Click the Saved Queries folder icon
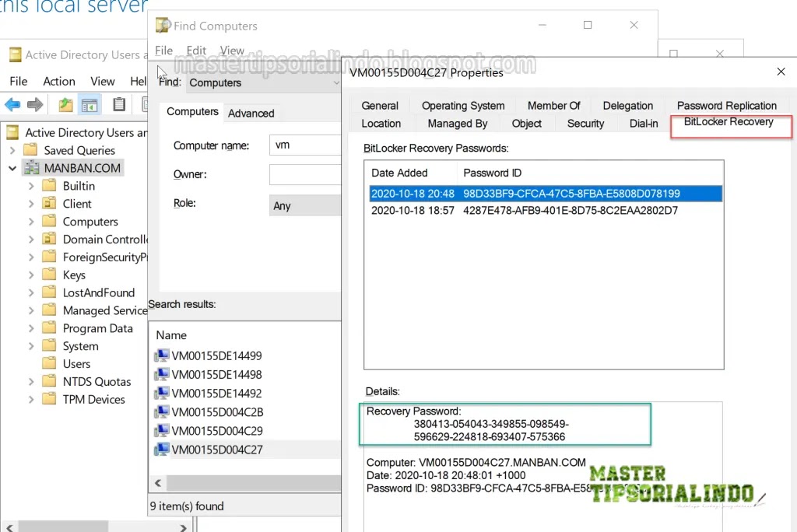 [31, 150]
